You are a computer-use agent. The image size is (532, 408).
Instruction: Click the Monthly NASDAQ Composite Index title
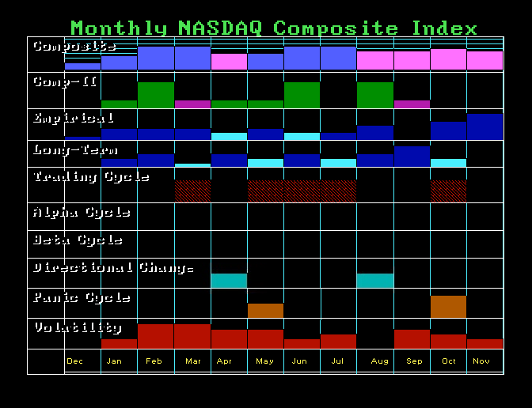tap(274, 28)
